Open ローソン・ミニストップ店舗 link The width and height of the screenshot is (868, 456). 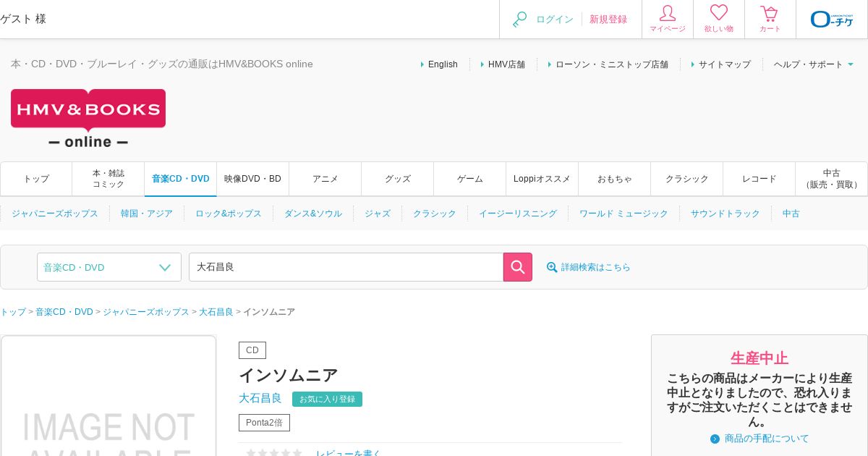612,64
